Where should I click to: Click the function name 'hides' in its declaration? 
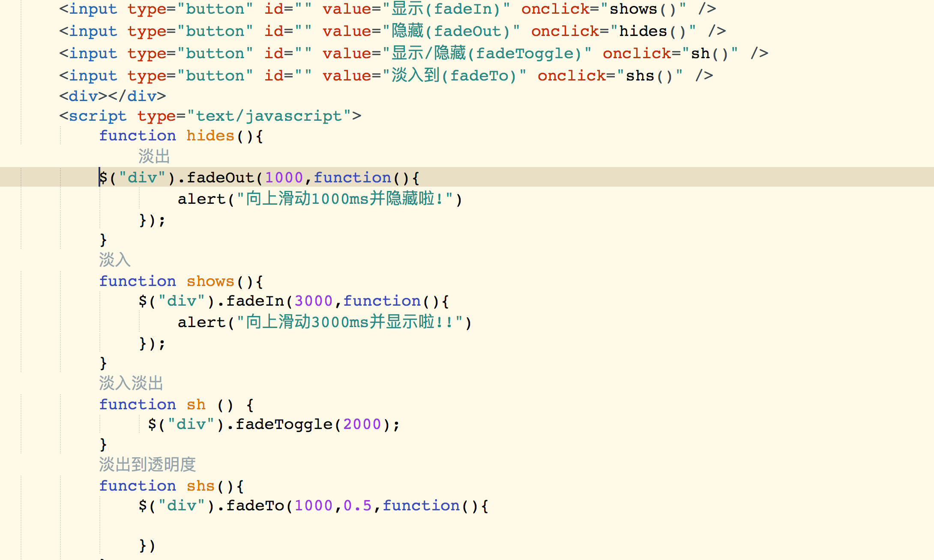tap(210, 136)
